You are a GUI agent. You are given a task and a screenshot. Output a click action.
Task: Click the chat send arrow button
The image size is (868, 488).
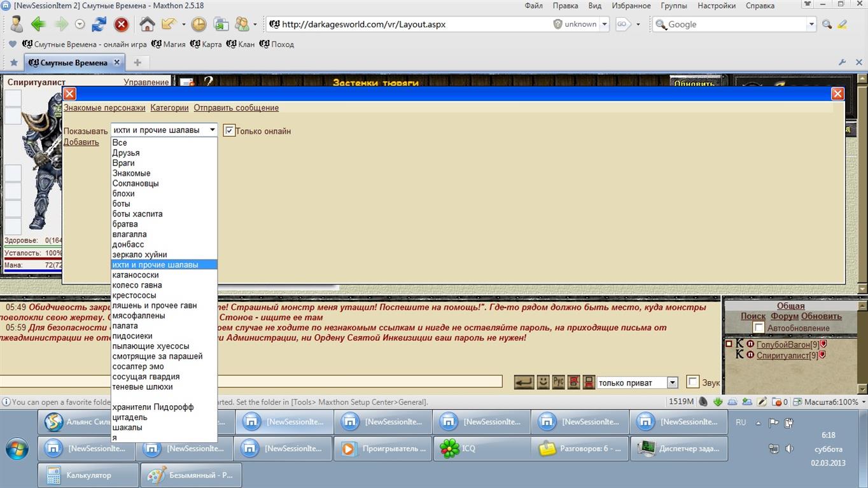click(524, 382)
